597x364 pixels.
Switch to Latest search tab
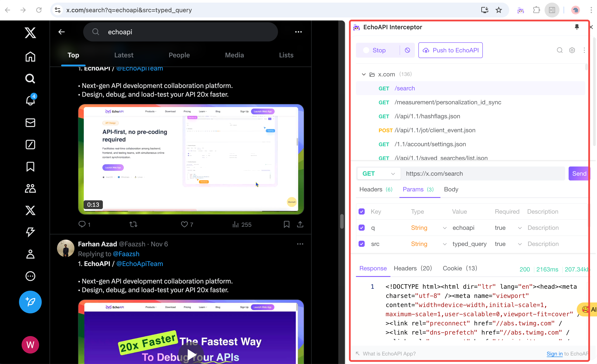[124, 55]
